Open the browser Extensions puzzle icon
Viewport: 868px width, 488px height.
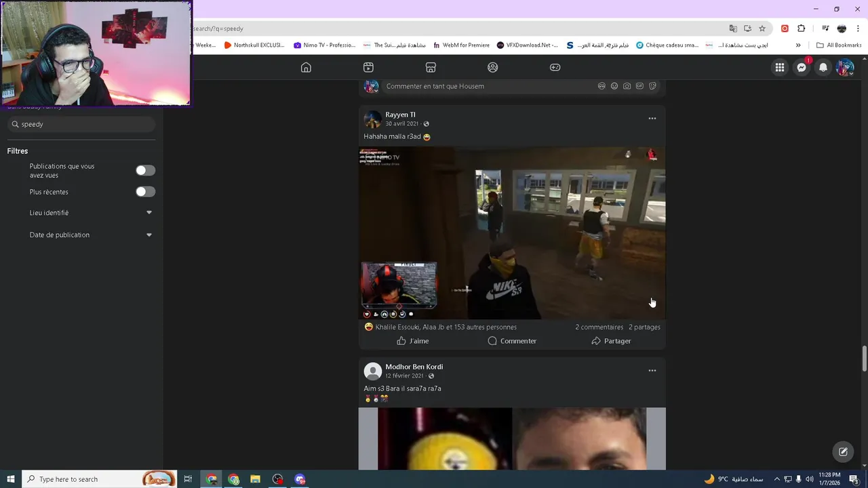[802, 28]
